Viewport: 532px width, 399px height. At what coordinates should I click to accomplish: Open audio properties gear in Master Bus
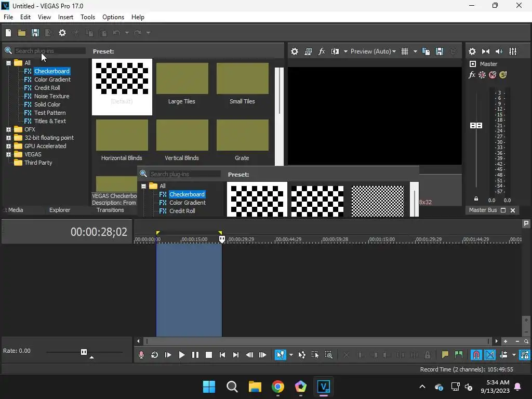(x=472, y=51)
